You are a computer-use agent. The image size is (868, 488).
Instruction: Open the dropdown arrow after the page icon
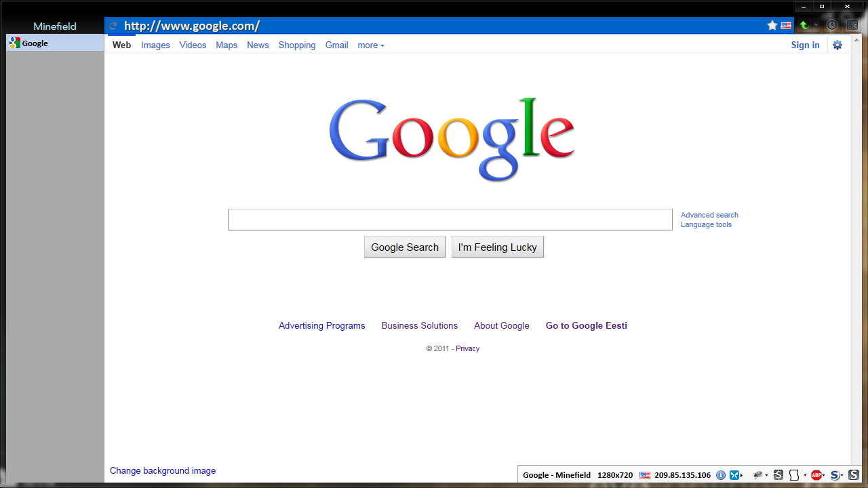[x=805, y=475]
